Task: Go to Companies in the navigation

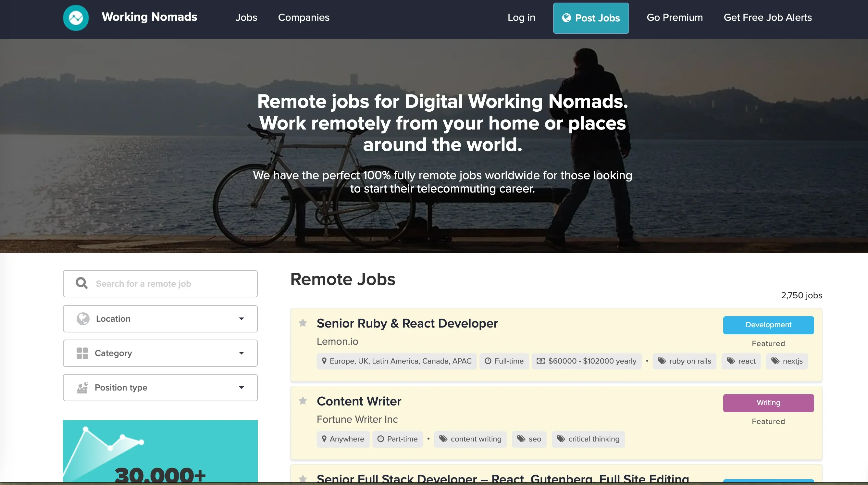Action: (303, 18)
